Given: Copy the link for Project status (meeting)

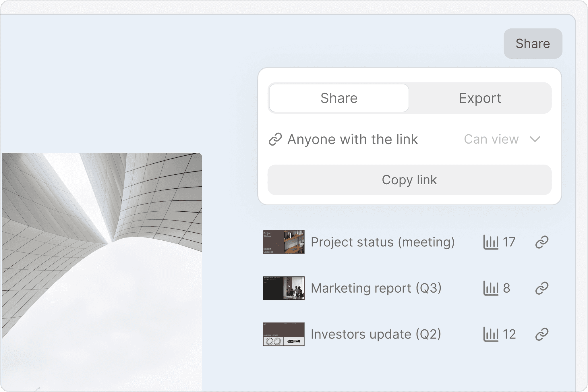Looking at the screenshot, I should pos(542,242).
